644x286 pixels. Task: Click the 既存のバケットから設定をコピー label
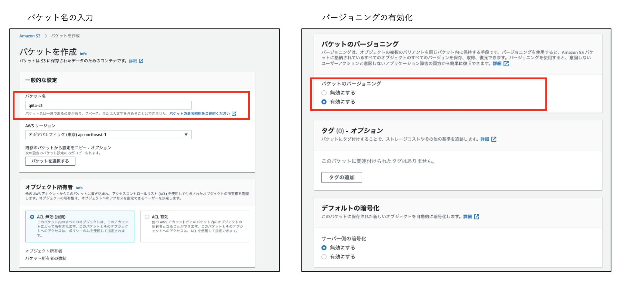[x=68, y=148]
